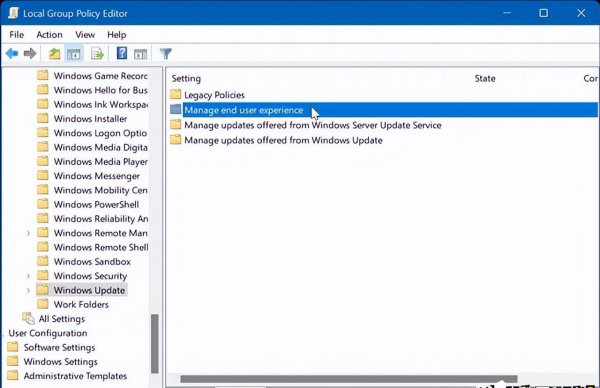Click folder icon beside Work Folders
The height and width of the screenshot is (388, 600).
(43, 304)
